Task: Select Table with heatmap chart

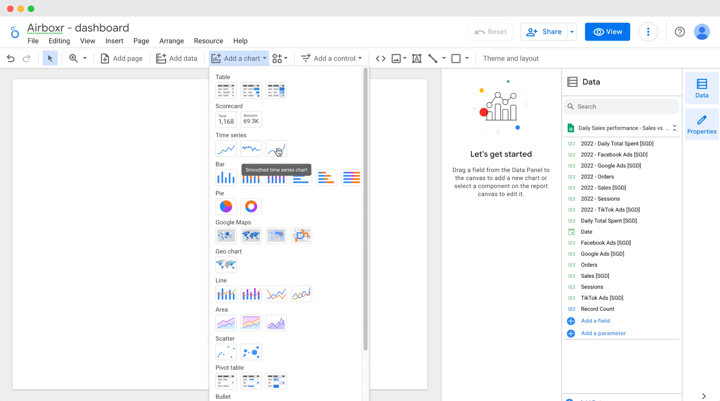Action: 276,90
